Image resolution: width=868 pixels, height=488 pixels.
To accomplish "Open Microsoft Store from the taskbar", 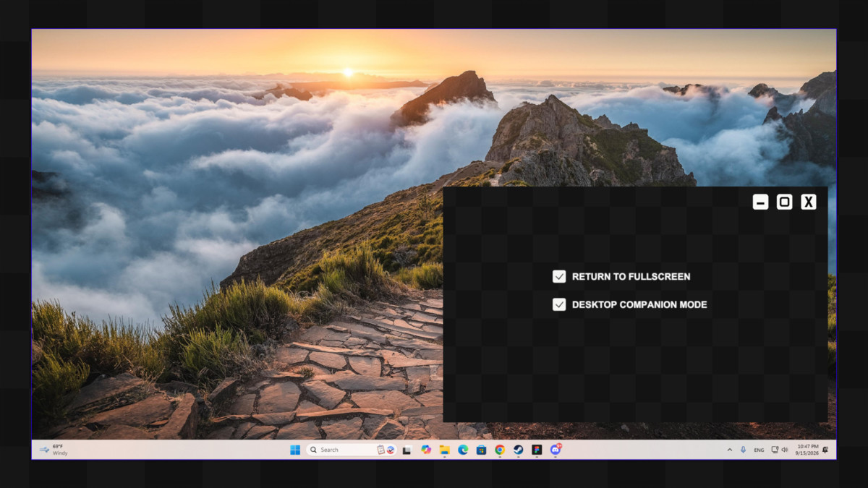I will click(481, 450).
